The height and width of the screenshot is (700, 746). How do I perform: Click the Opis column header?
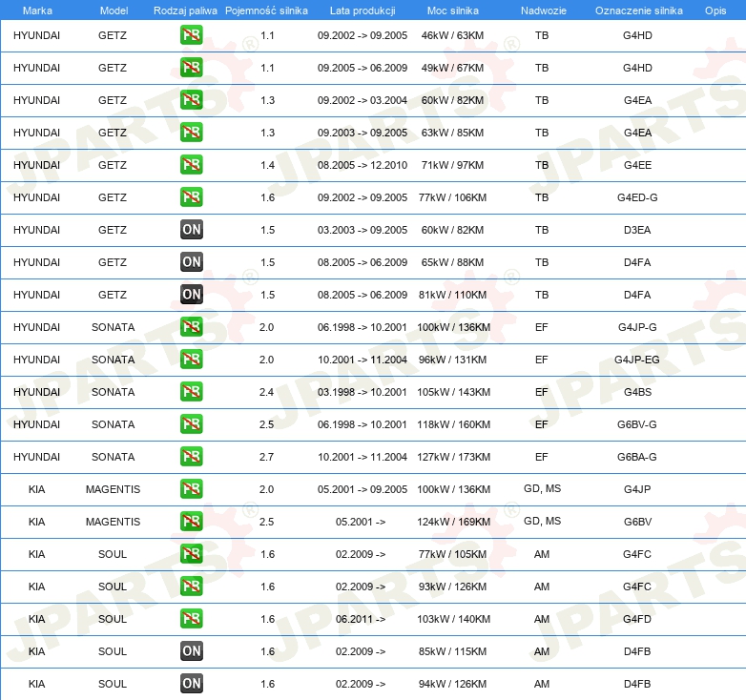[715, 10]
